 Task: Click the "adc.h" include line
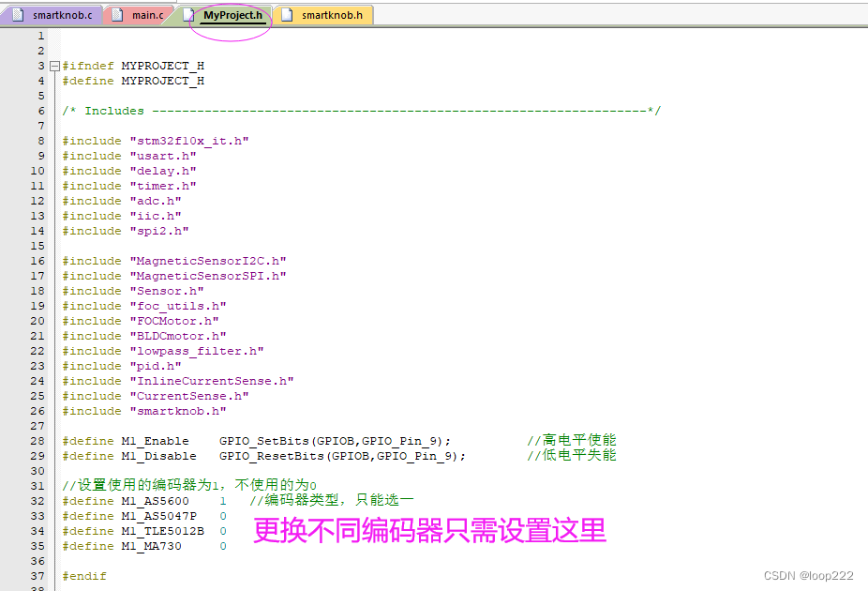tap(122, 201)
